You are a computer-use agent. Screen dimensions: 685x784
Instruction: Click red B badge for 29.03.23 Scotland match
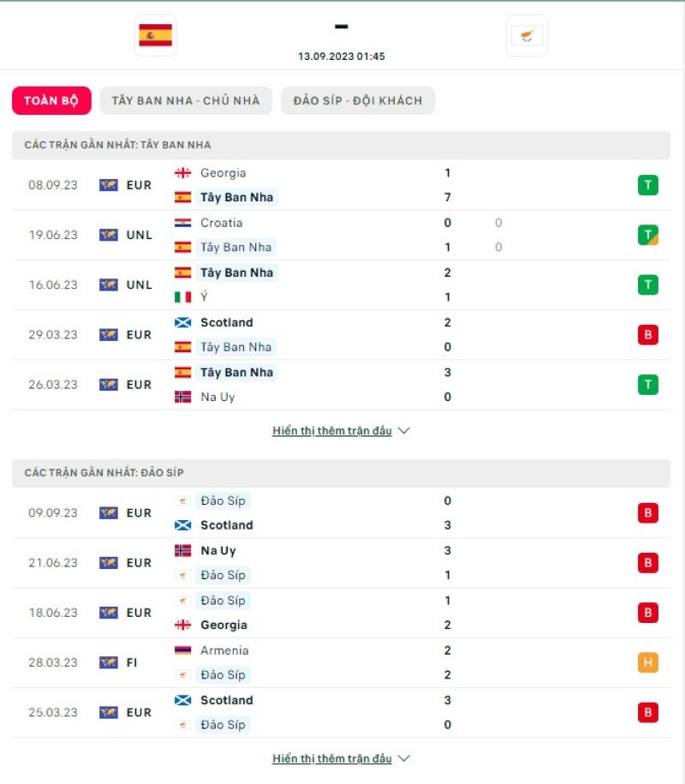(647, 334)
